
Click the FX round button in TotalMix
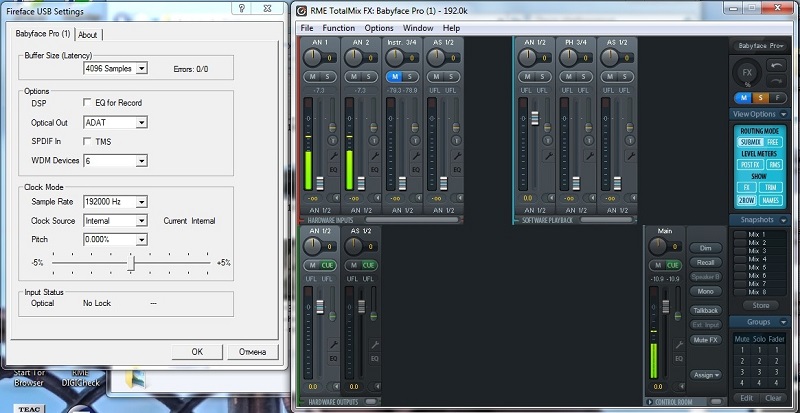point(748,73)
